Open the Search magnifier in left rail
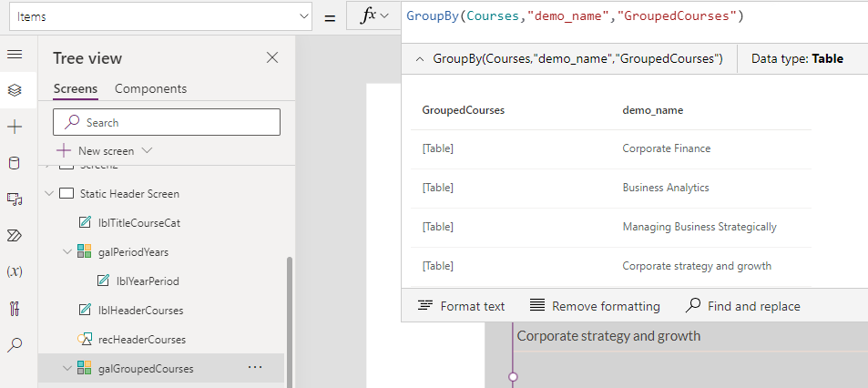 coord(15,345)
